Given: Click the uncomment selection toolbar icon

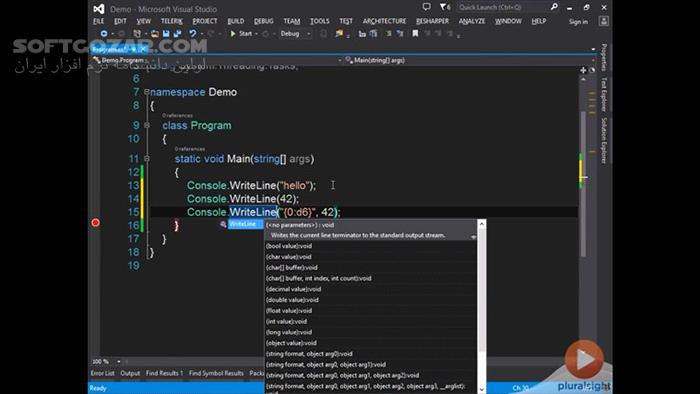Looking at the screenshot, I should coord(400,33).
